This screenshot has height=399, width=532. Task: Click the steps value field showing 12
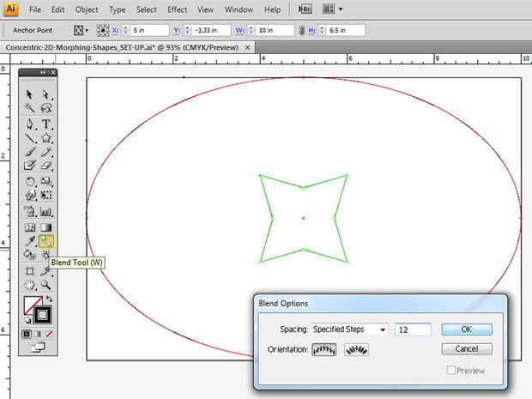point(413,329)
